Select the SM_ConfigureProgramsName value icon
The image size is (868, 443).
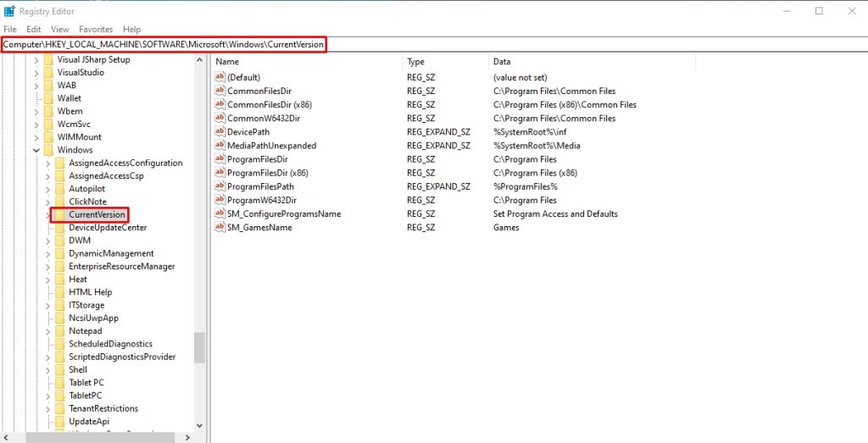tap(220, 213)
